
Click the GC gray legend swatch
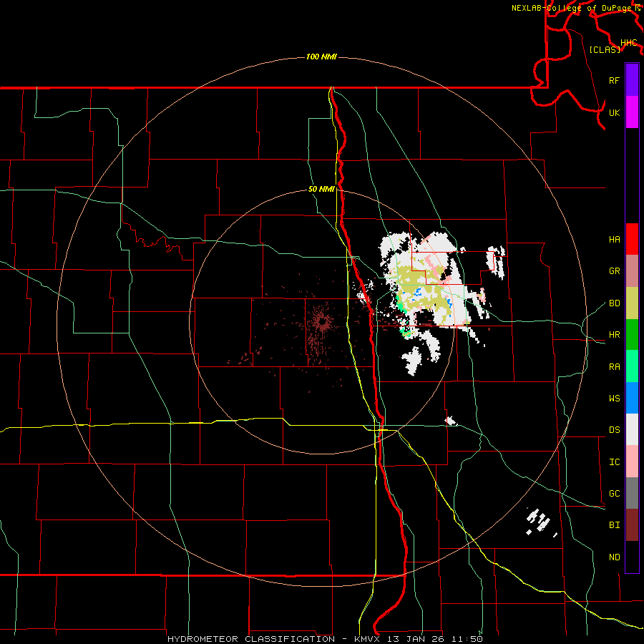click(x=632, y=493)
